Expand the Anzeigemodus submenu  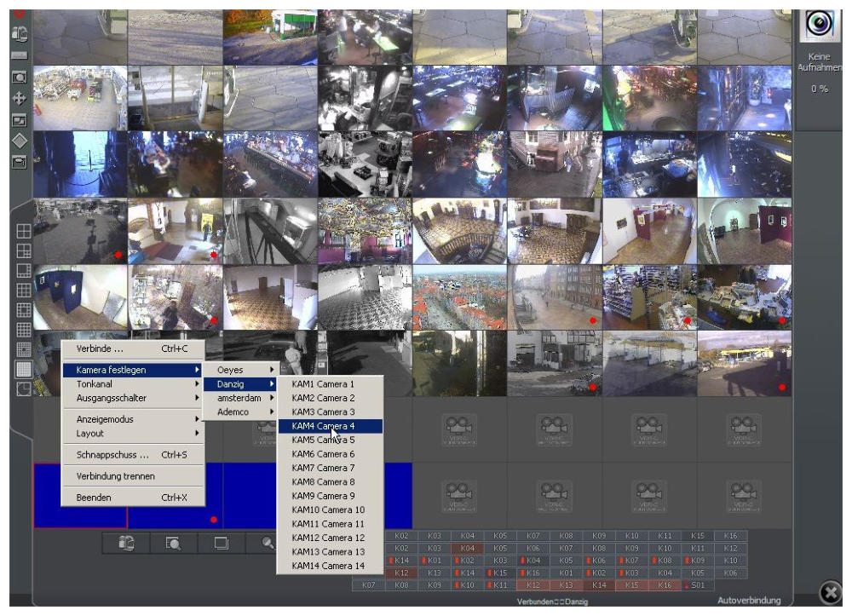click(x=132, y=419)
